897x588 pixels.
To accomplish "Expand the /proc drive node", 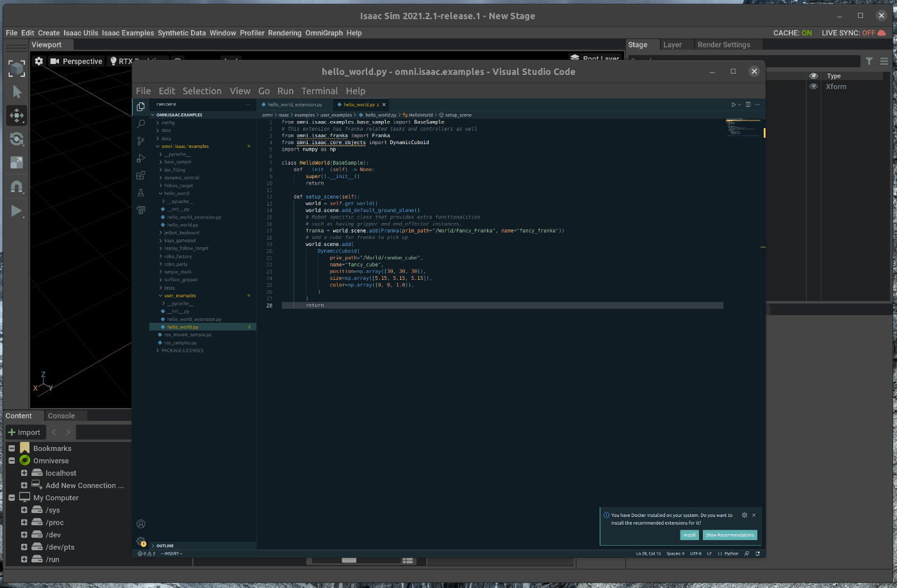I will (24, 523).
